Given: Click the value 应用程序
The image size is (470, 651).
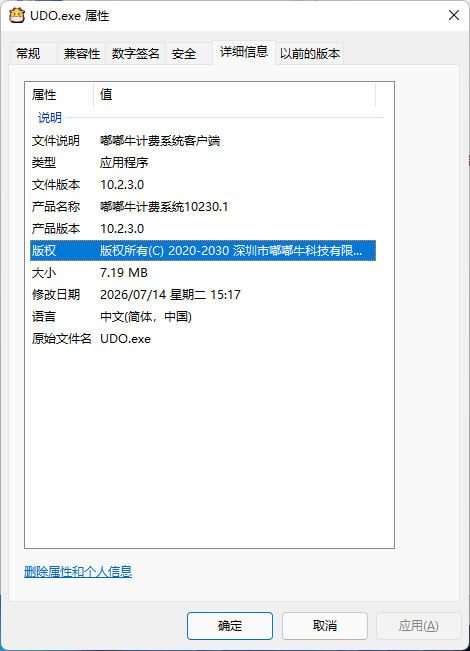Looking at the screenshot, I should (x=124, y=163).
